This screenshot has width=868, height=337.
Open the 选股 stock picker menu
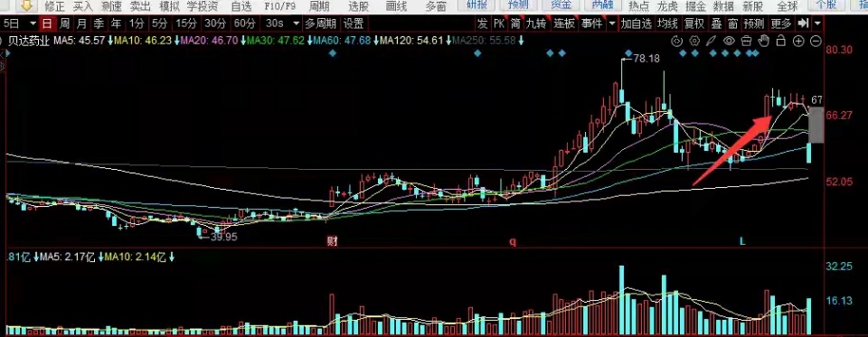359,6
